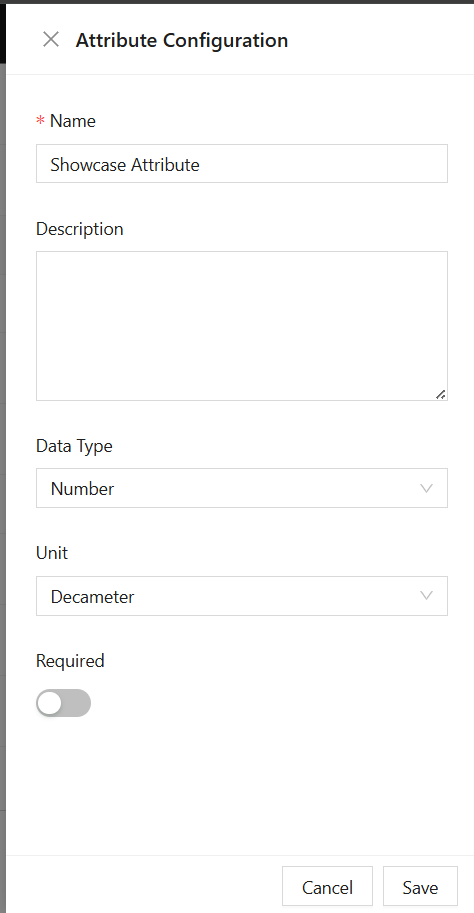The width and height of the screenshot is (474, 913).
Task: Click the Data Type label
Action: click(75, 446)
